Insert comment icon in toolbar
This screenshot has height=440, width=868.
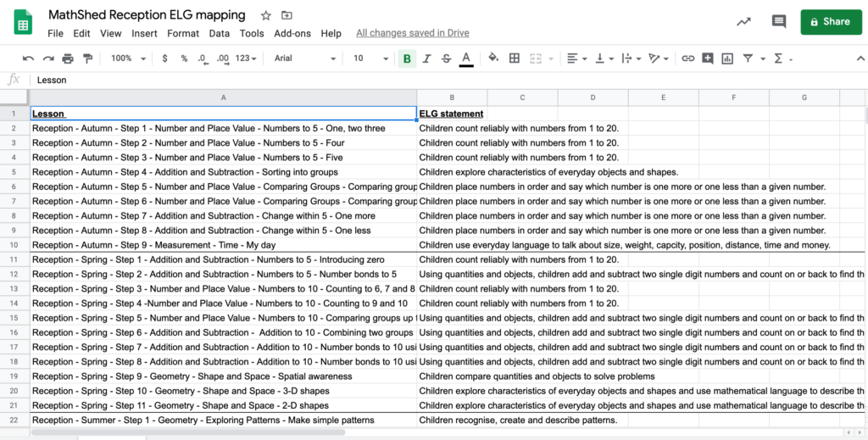pos(708,58)
